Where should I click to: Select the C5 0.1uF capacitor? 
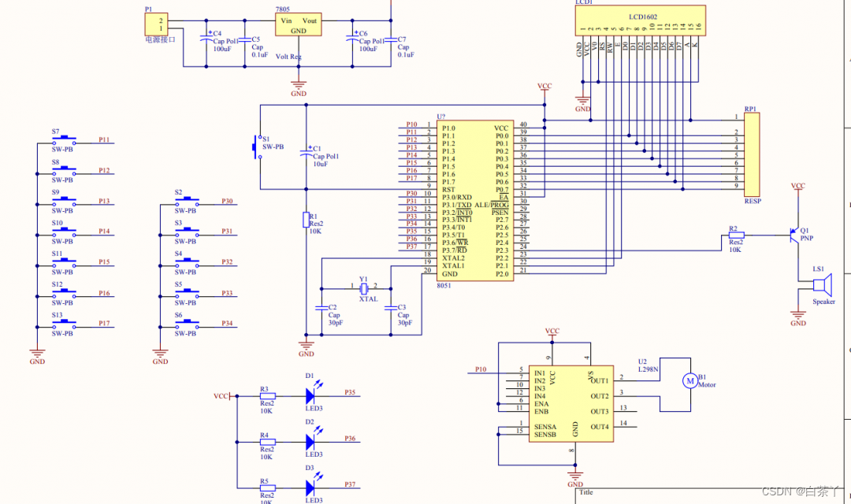(245, 39)
